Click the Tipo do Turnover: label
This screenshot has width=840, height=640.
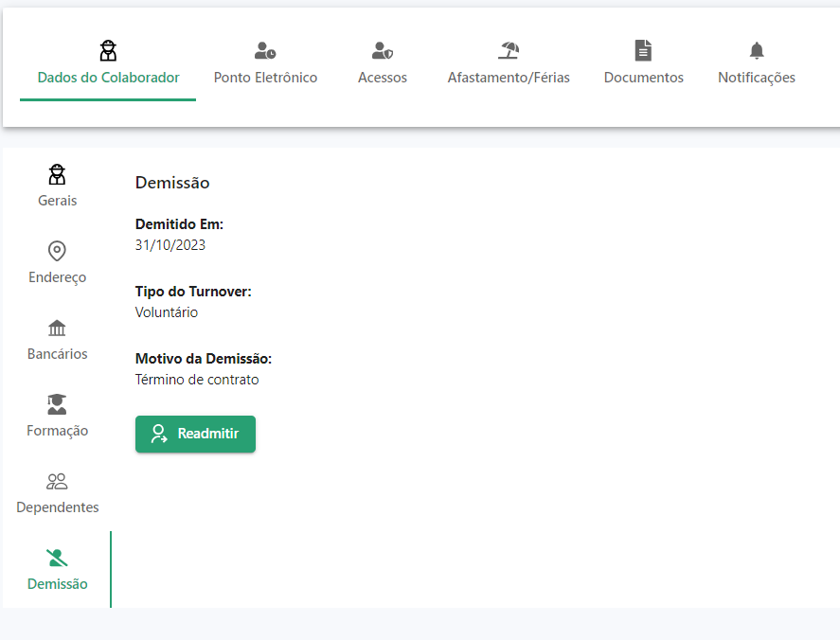point(193,292)
